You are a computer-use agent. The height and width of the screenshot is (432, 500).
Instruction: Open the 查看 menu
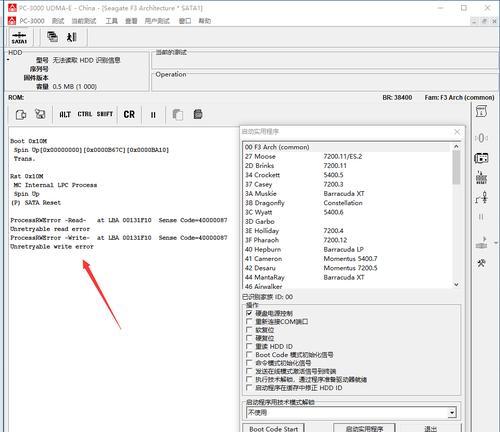[131, 21]
